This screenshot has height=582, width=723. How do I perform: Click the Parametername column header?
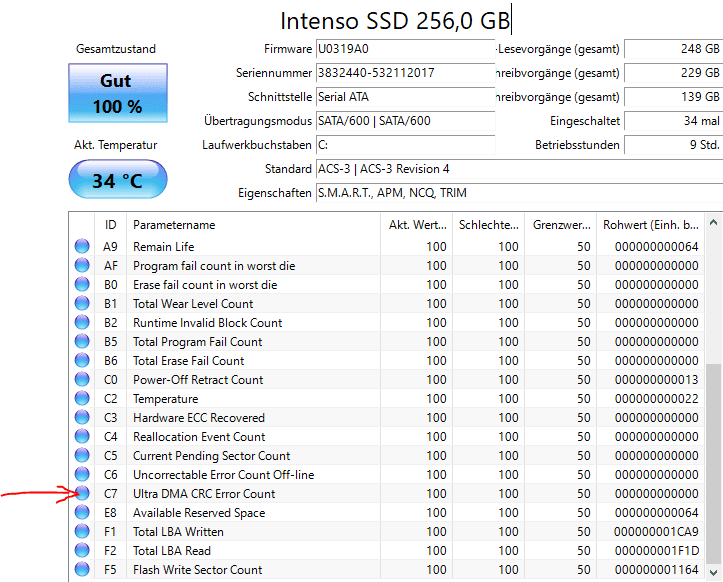point(253,225)
